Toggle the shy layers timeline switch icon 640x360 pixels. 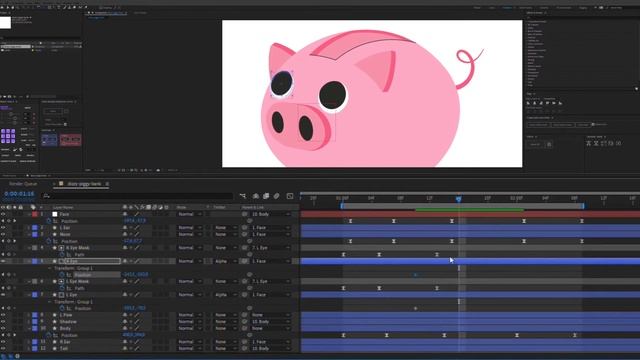click(256, 196)
